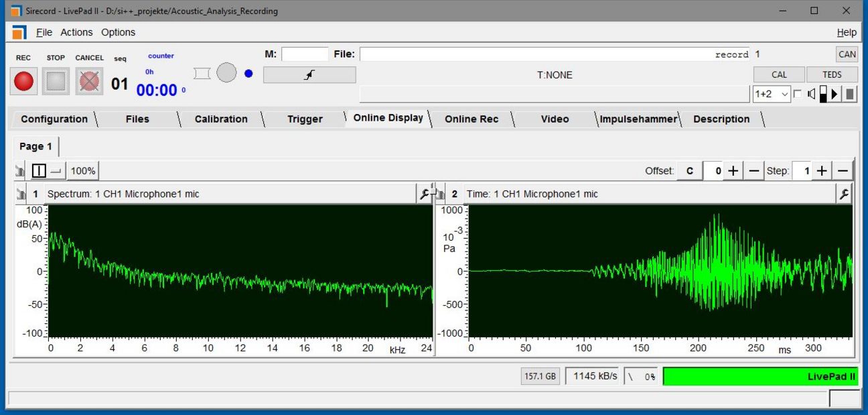Image resolution: width=868 pixels, height=415 pixels.
Task: Click the large gray circle indicator
Action: coord(226,73)
